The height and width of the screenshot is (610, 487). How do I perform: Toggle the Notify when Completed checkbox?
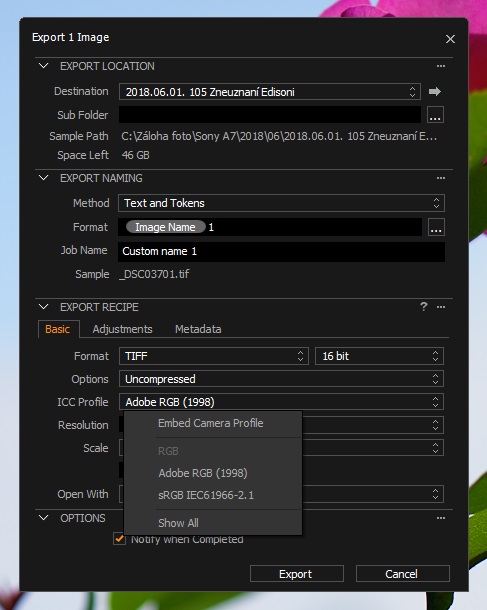(x=119, y=539)
